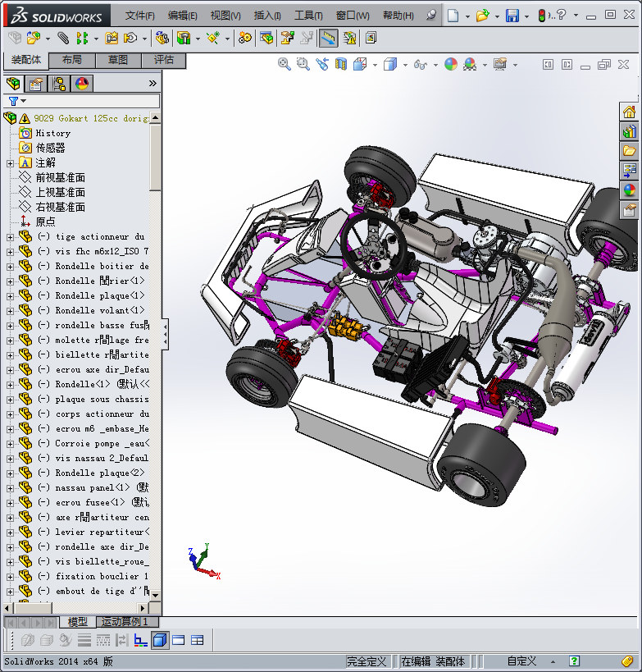The width and height of the screenshot is (642, 672).
Task: Open the 视图(V) menu
Action: coord(225,16)
